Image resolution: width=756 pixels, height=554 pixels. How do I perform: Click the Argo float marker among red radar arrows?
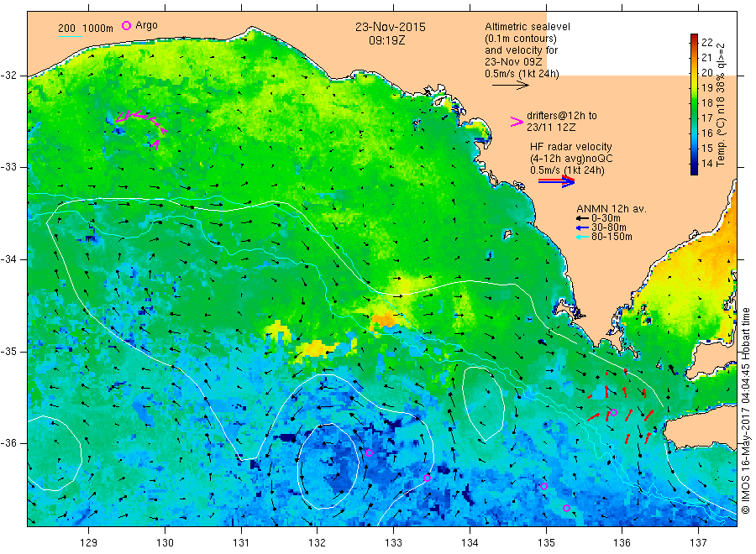pyautogui.click(x=613, y=412)
